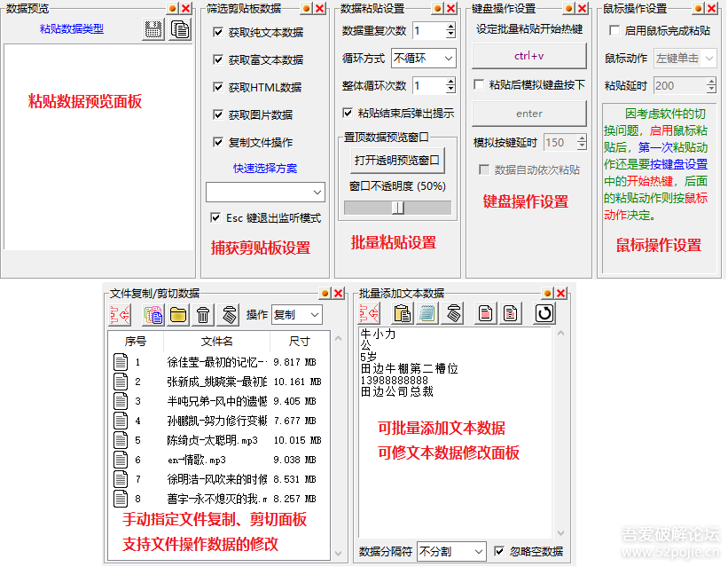Click the 打开透明预览窗口 button
The width and height of the screenshot is (728, 567).
click(x=396, y=160)
